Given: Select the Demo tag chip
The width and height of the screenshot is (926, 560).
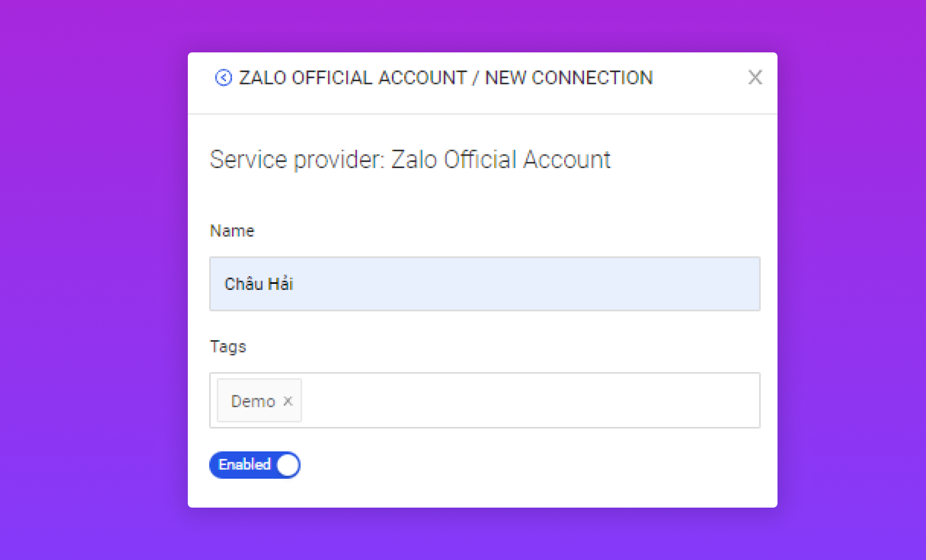Looking at the screenshot, I should [259, 401].
